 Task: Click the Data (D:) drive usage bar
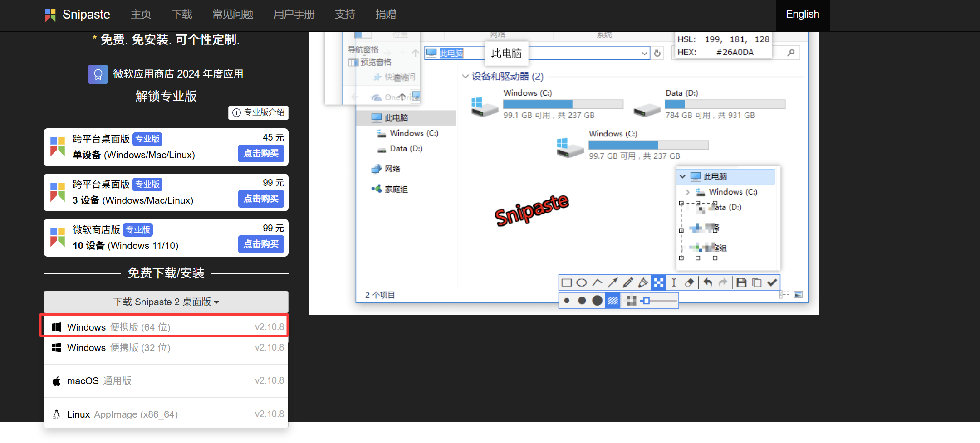pyautogui.click(x=725, y=104)
